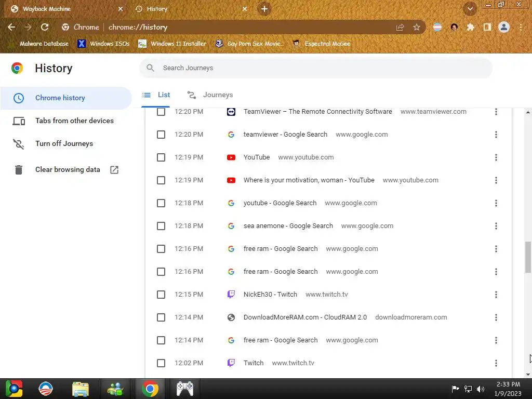This screenshot has width=532, height=399.
Task: Open actions menu for DownloadMoreRAM.com entry
Action: pos(496,317)
